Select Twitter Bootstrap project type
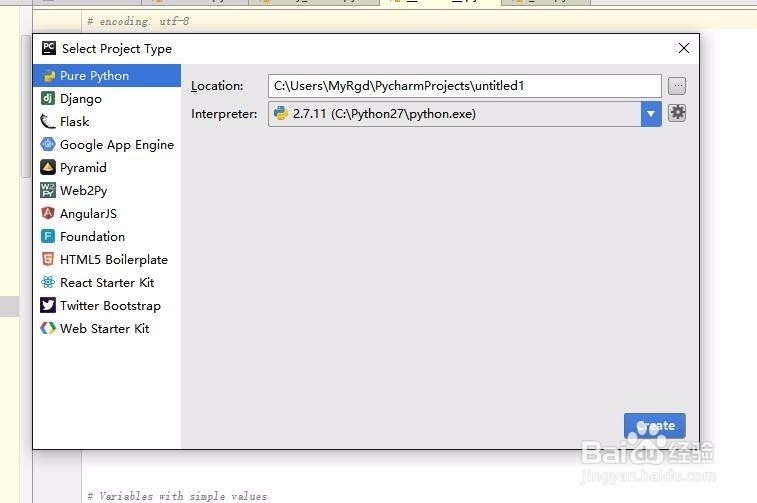This screenshot has width=757, height=503. pos(107,306)
